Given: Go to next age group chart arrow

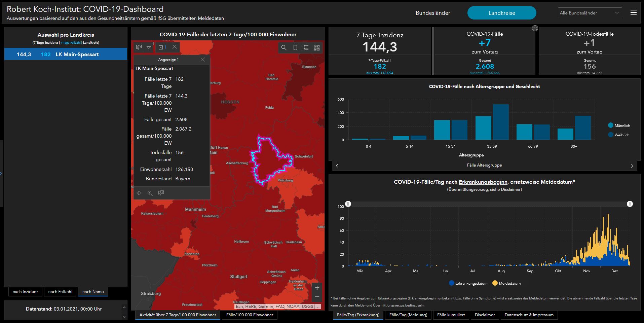Looking at the screenshot, I should click(632, 166).
